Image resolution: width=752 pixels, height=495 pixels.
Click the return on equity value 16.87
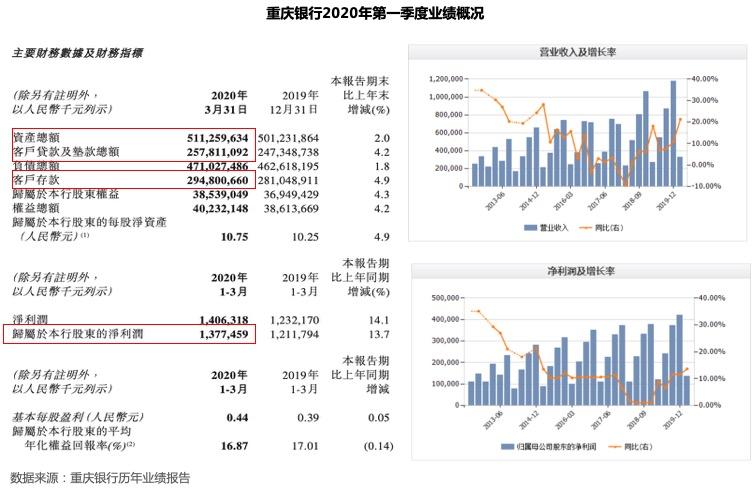pos(235,446)
